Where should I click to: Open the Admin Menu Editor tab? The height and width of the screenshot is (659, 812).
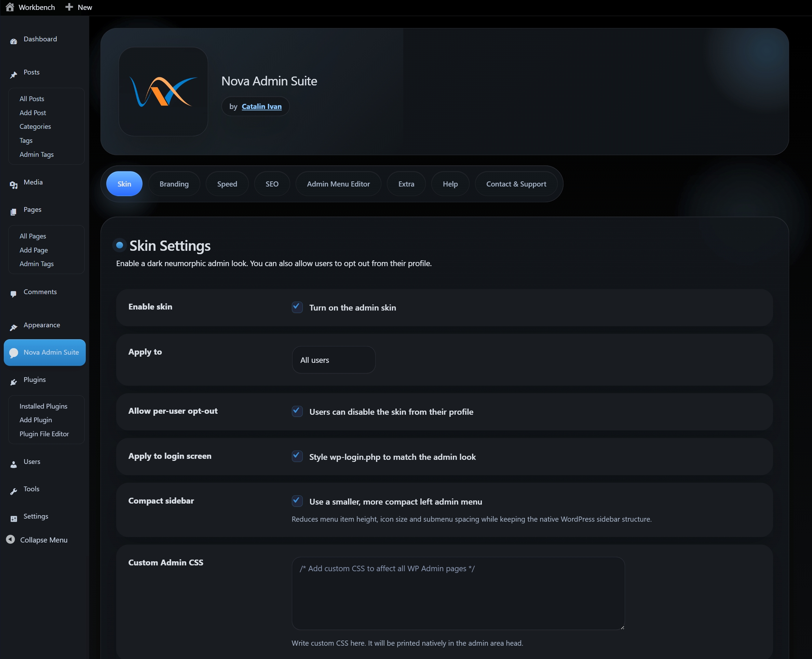point(338,183)
